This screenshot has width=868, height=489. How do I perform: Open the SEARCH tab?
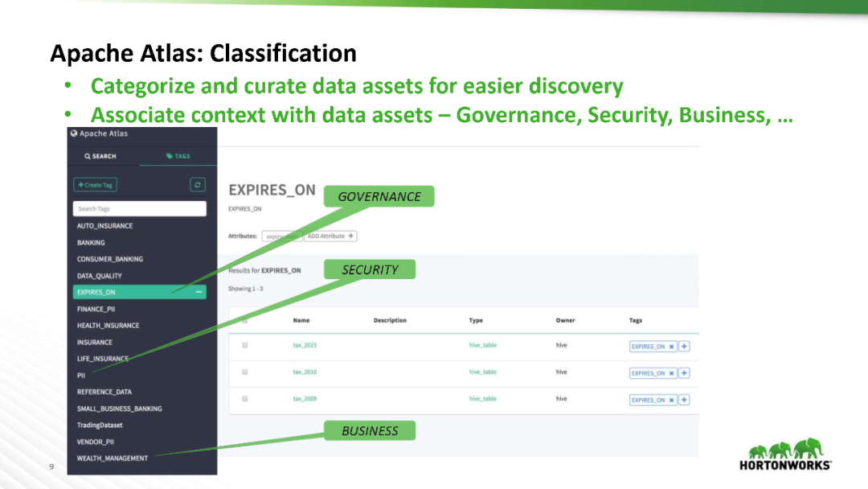pyautogui.click(x=100, y=156)
